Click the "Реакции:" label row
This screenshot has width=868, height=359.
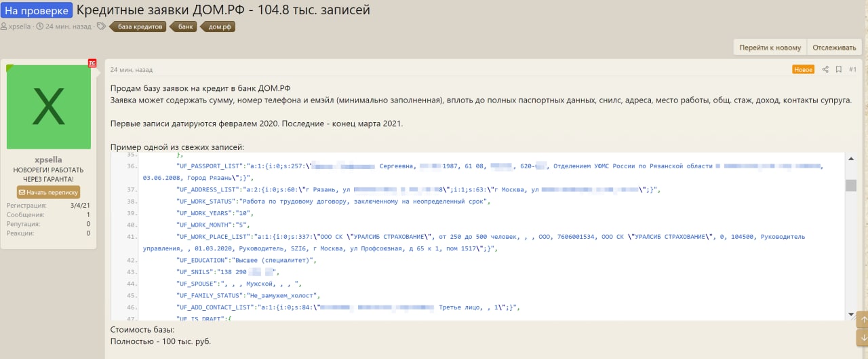(48, 233)
